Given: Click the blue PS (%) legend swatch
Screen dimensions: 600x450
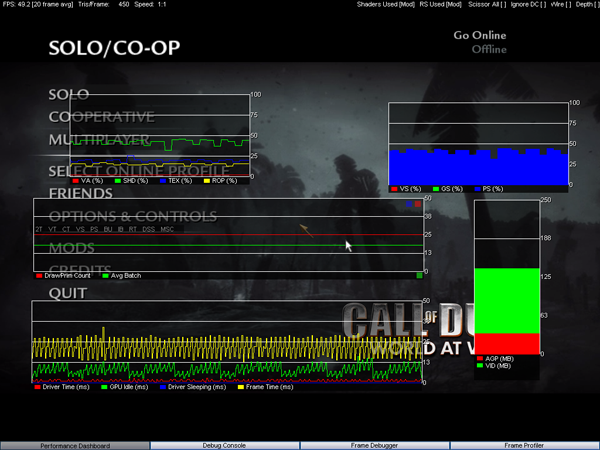Looking at the screenshot, I should click(477, 189).
